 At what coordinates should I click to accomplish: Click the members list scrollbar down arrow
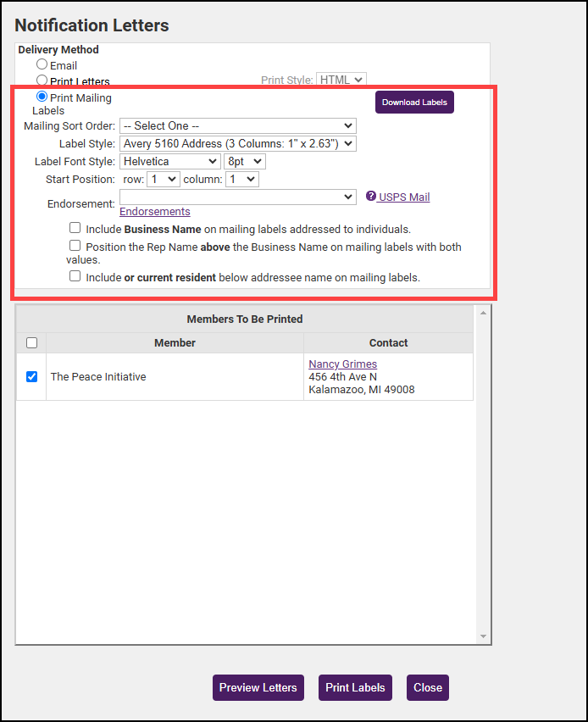(483, 636)
